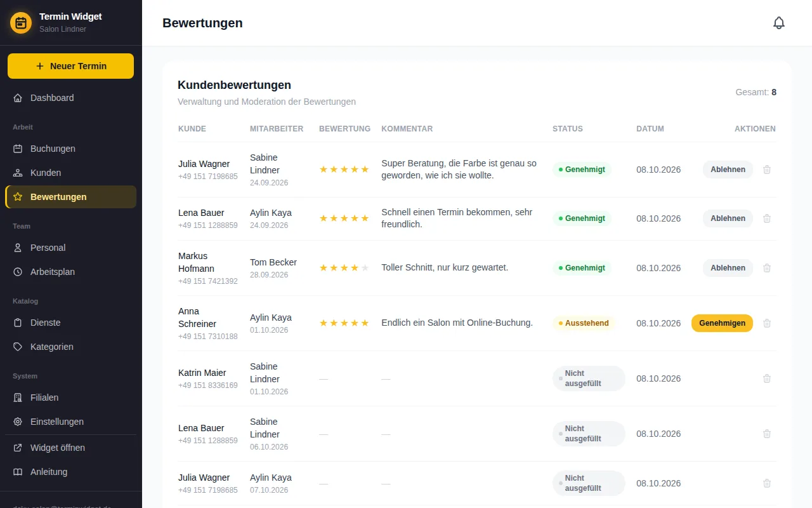This screenshot has width=812, height=508.
Task: Click the Buchungen calendar icon
Action: pos(18,149)
